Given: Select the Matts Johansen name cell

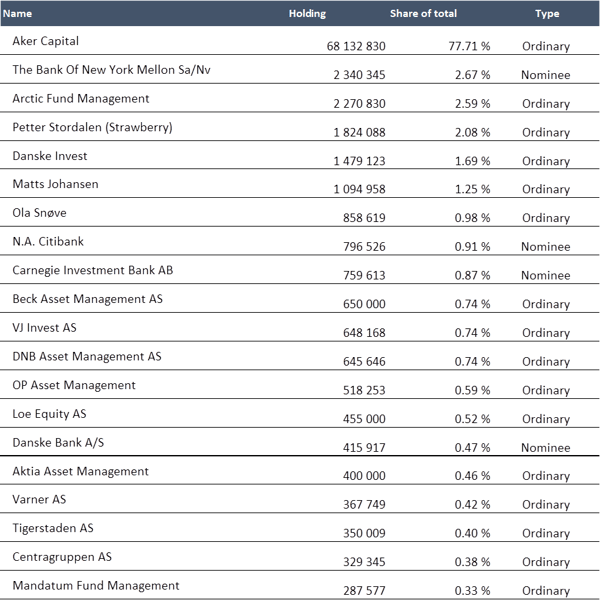Looking at the screenshot, I should tap(55, 184).
